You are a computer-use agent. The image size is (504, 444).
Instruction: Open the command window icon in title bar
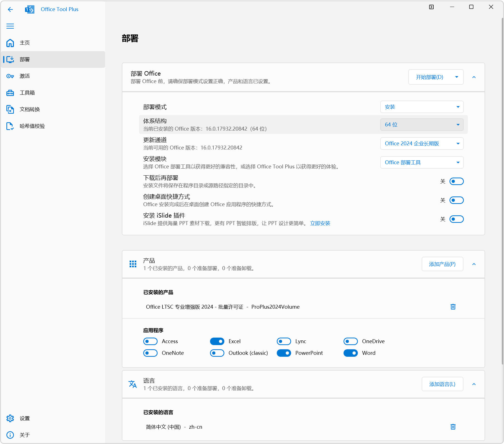pos(431,7)
